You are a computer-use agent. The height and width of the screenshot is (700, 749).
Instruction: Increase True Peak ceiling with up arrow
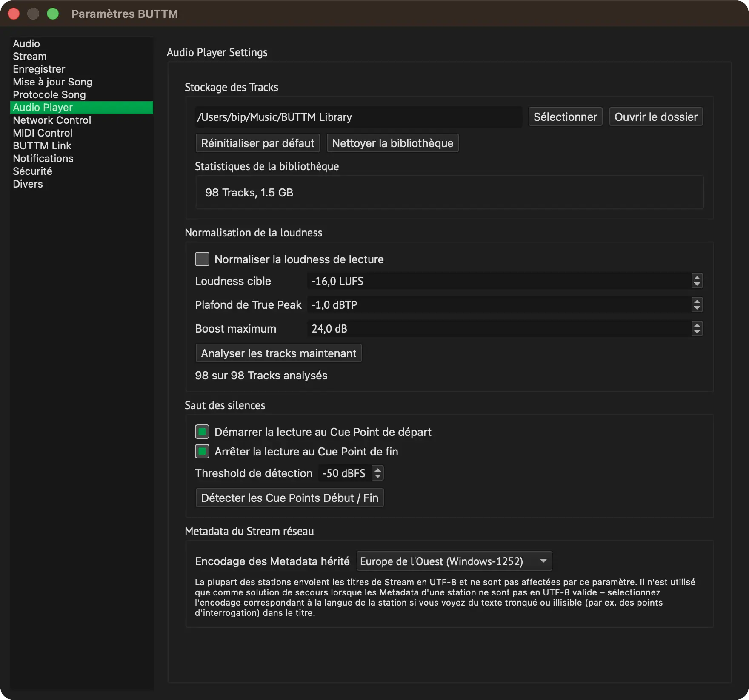point(697,301)
